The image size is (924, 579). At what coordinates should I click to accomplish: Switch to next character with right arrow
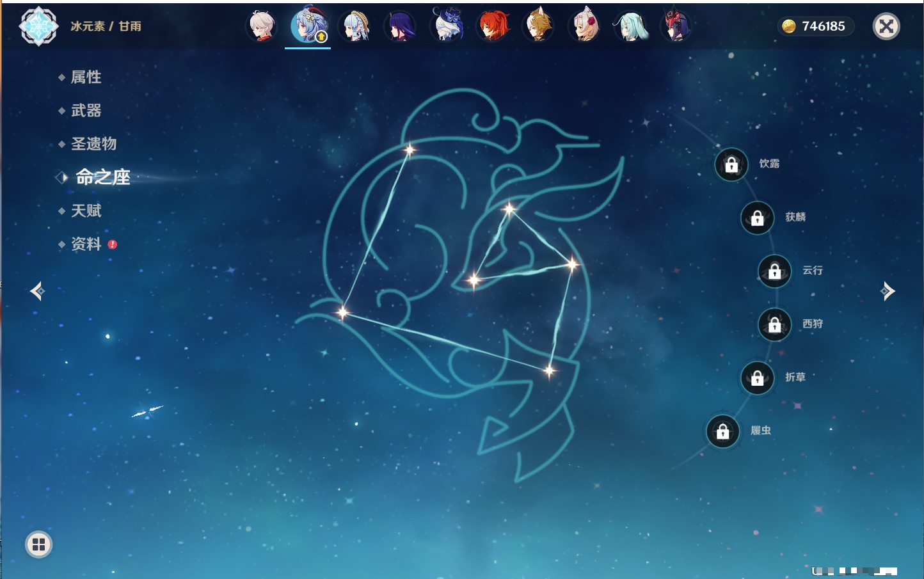pos(888,291)
